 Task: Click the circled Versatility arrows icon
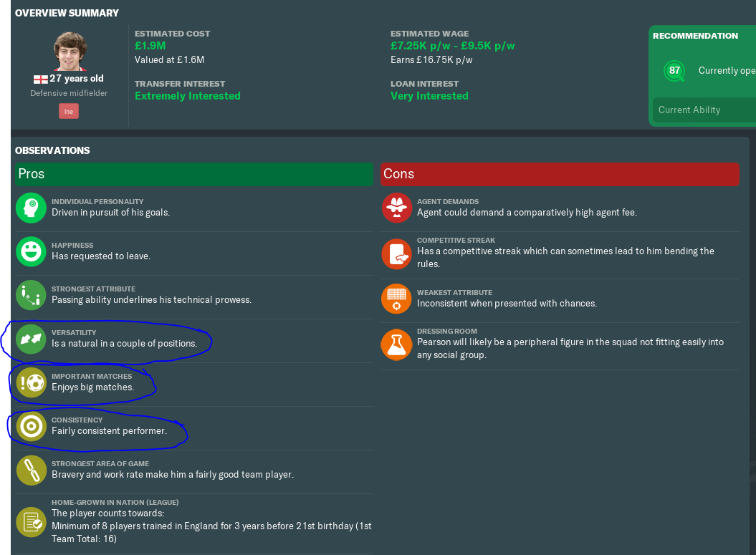pyautogui.click(x=31, y=340)
